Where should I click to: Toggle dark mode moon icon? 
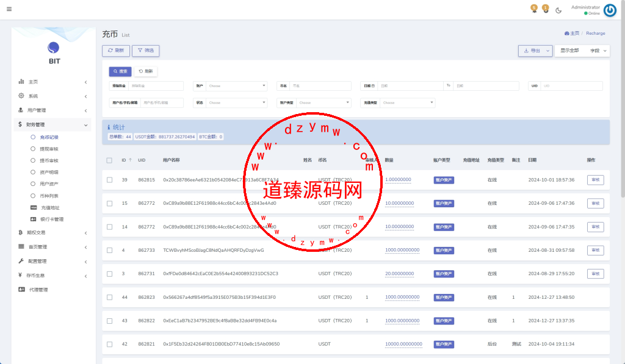pyautogui.click(x=558, y=10)
